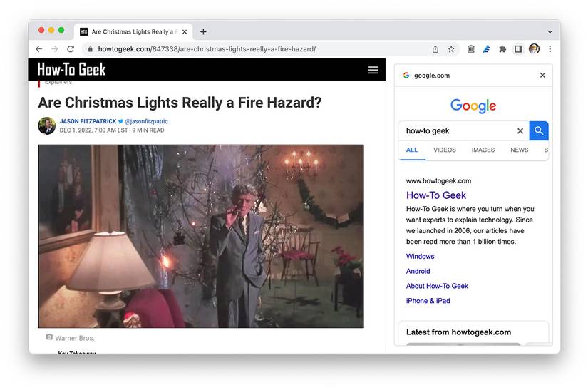Click the Christmas movie article image
The width and height of the screenshot is (588, 390).
click(200, 236)
